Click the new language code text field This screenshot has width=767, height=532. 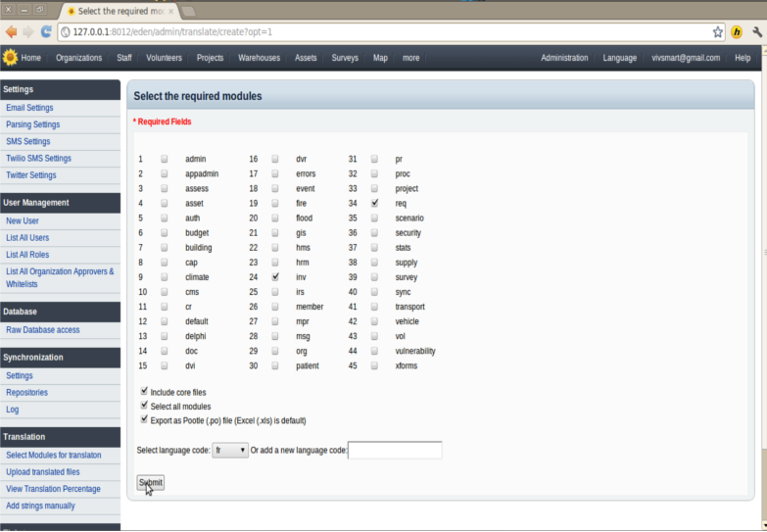click(x=395, y=451)
